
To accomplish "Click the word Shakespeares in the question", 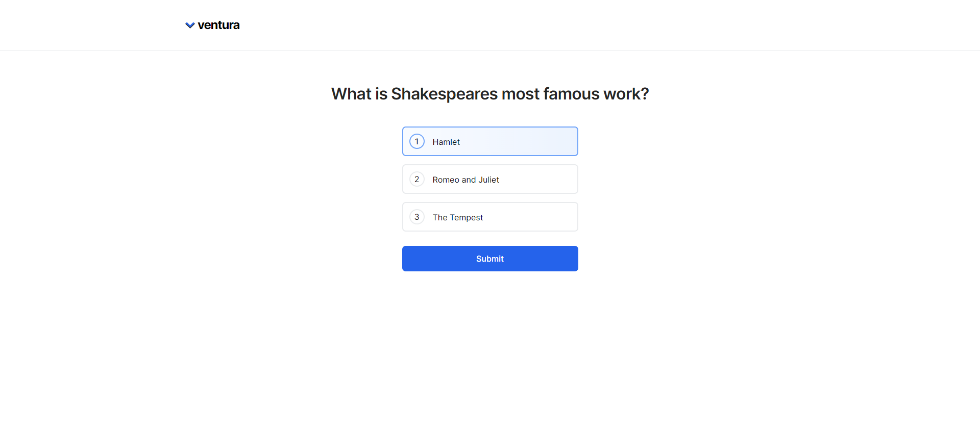I will (444, 94).
